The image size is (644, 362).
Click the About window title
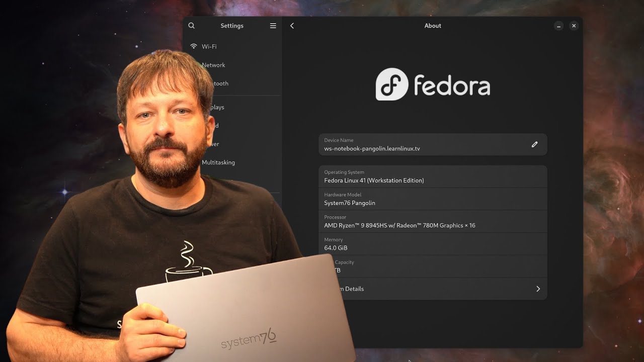click(433, 26)
